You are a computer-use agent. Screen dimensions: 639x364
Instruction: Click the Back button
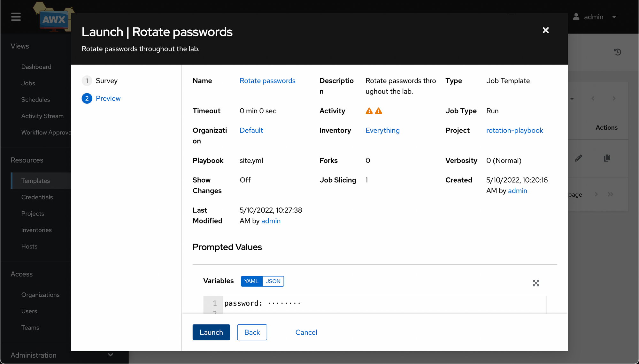(x=252, y=332)
